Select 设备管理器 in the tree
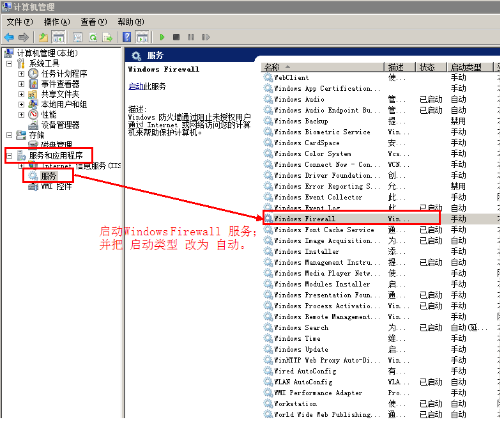Viewport: 504px width, 431px height. [x=60, y=125]
